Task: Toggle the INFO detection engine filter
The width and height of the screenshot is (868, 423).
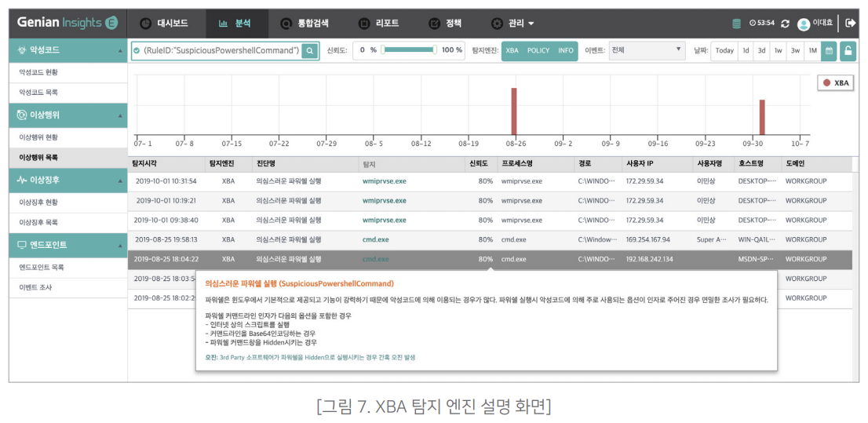Action: [x=565, y=51]
